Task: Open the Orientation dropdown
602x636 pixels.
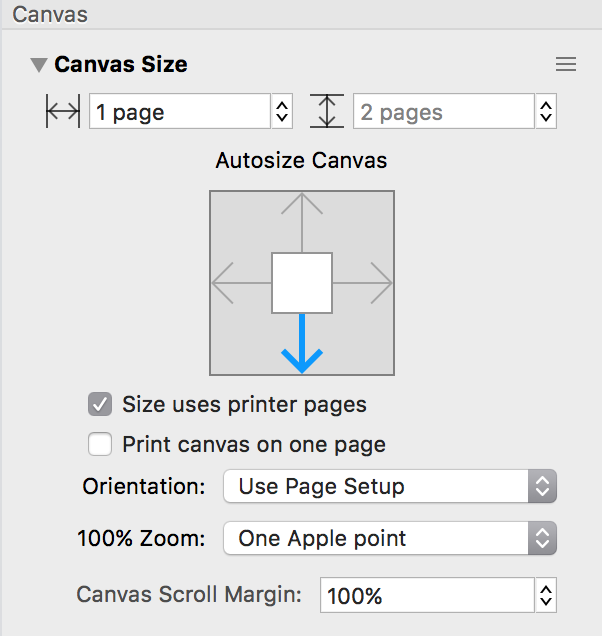Action: (x=390, y=486)
